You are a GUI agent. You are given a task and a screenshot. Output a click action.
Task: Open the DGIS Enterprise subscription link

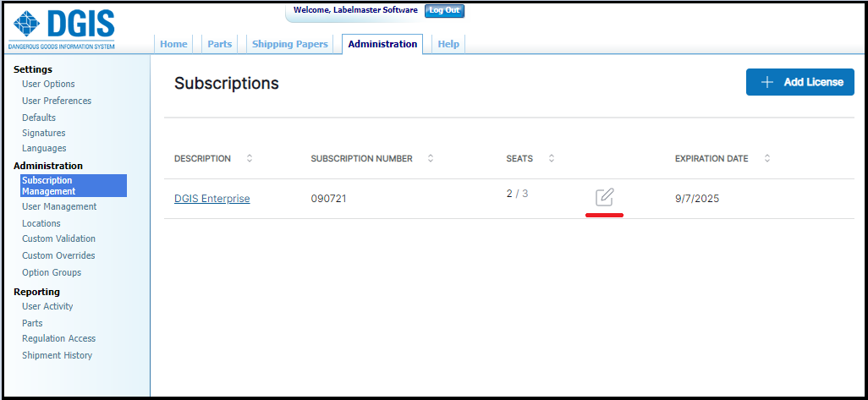tap(212, 199)
